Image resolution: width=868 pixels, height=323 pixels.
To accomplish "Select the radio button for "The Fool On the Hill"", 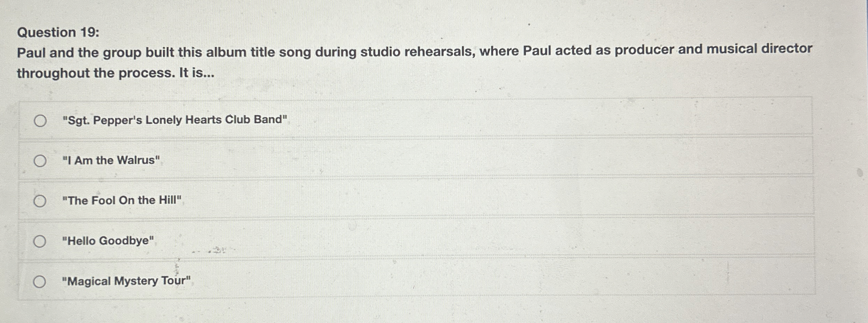I will [40, 201].
